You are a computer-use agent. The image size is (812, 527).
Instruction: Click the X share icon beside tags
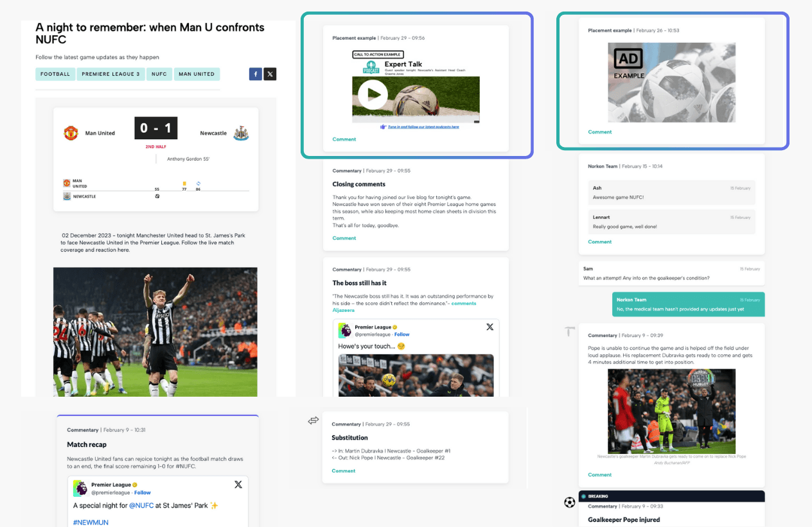tap(270, 74)
